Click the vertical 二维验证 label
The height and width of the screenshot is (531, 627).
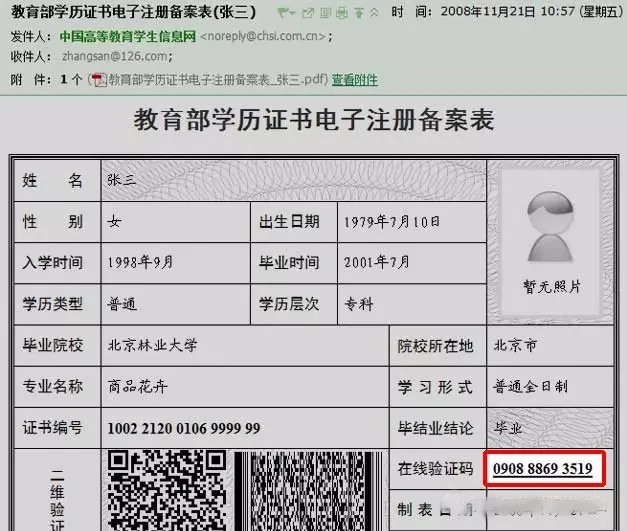tap(57, 499)
